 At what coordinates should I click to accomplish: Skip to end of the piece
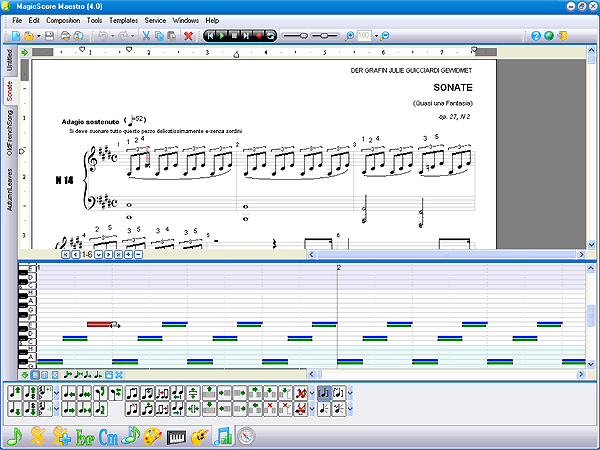246,36
